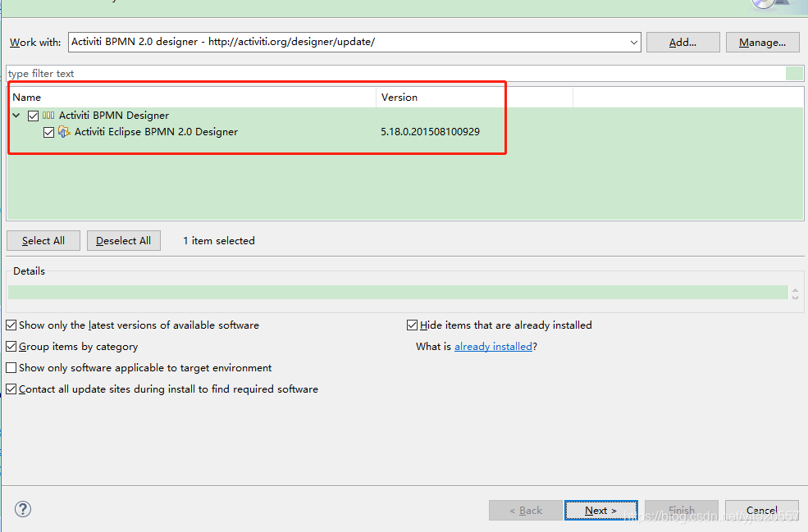
Task: Step the Details area down arrow
Action: [x=795, y=298]
